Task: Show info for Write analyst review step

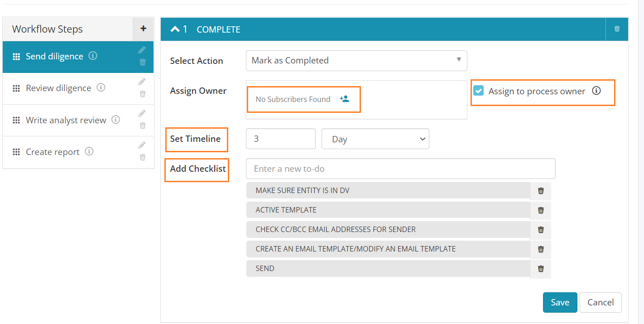Action: tap(116, 120)
